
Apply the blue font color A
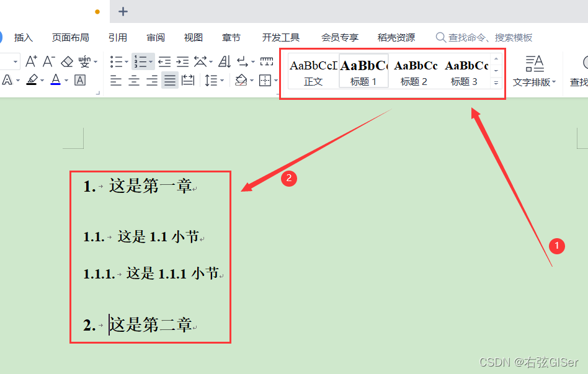(x=55, y=80)
